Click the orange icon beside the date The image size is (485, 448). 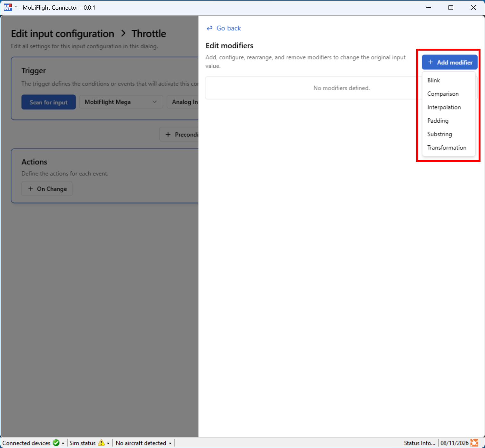pos(474,443)
